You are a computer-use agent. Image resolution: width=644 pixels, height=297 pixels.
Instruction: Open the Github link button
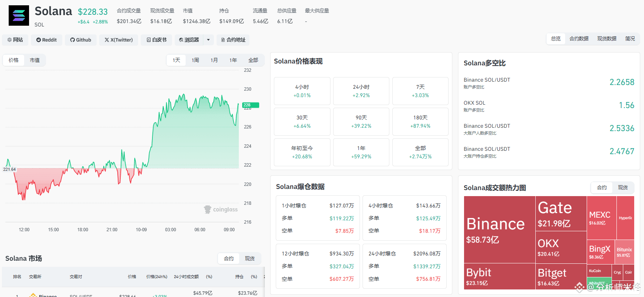[81, 40]
